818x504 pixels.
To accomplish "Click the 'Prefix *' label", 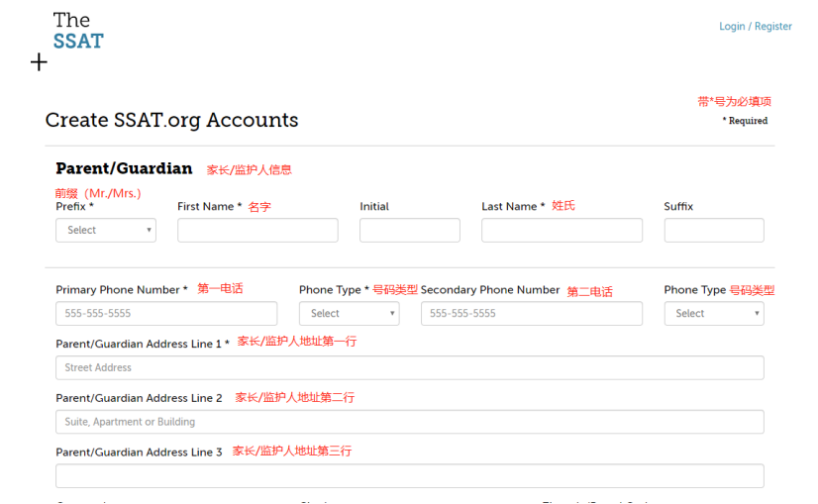I will pos(74,207).
